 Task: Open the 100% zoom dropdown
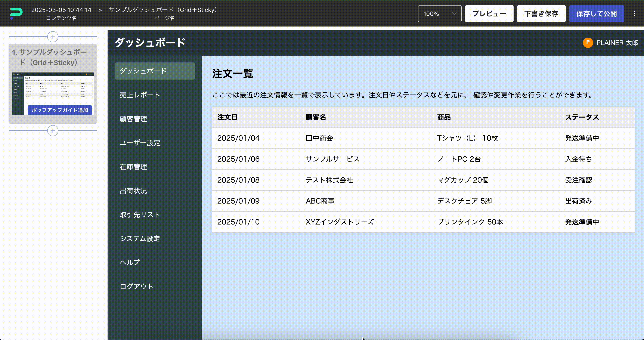pyautogui.click(x=439, y=14)
